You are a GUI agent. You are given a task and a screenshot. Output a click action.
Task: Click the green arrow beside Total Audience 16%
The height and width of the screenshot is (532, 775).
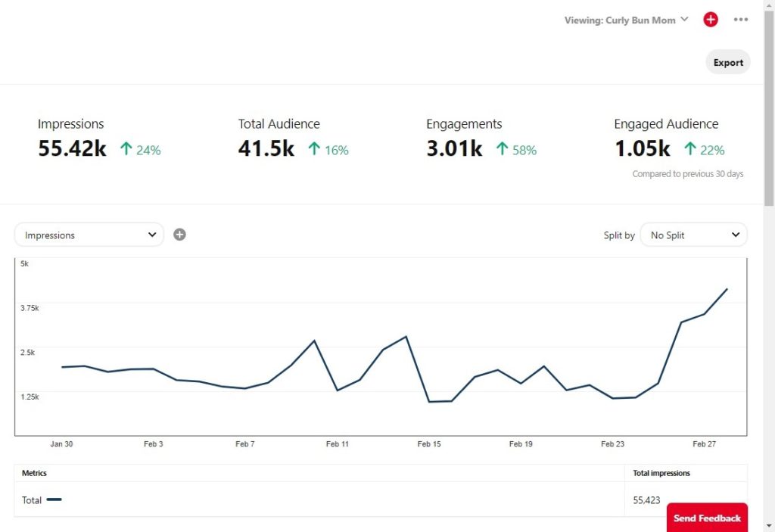(314, 149)
